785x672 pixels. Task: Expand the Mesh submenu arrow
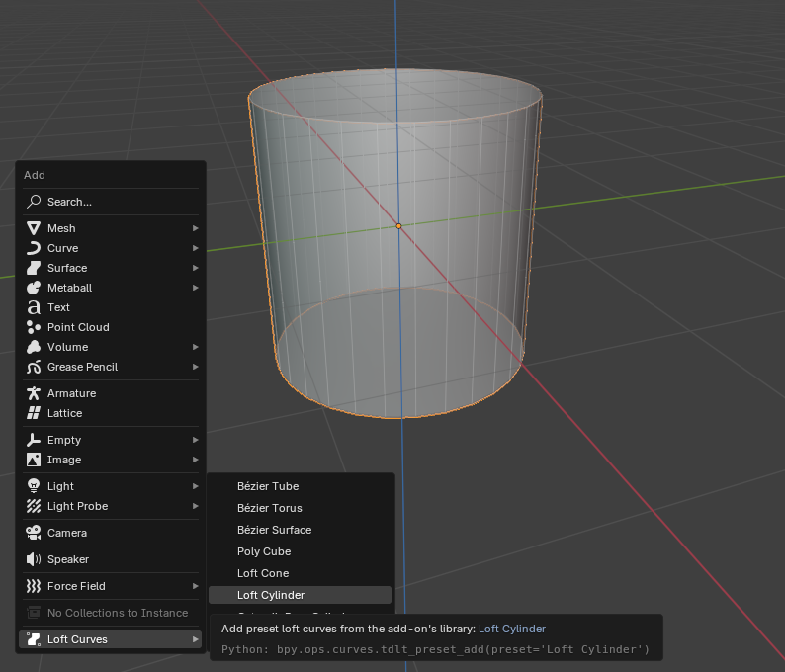(x=195, y=228)
